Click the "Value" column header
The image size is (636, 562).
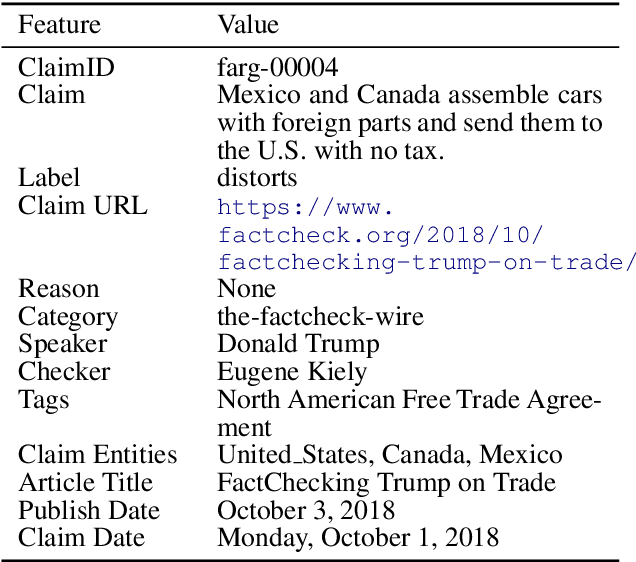point(248,24)
